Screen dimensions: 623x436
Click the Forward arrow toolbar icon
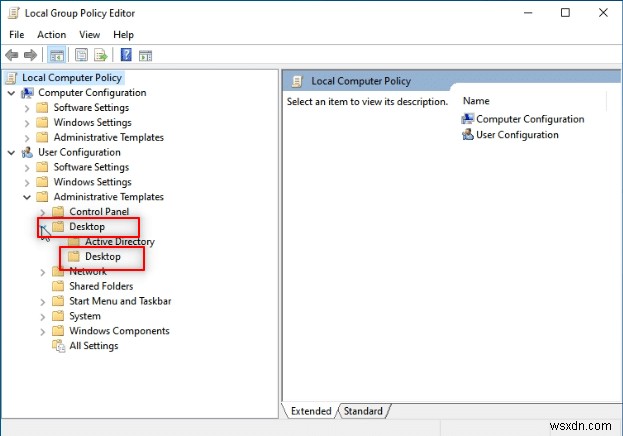[x=30, y=55]
